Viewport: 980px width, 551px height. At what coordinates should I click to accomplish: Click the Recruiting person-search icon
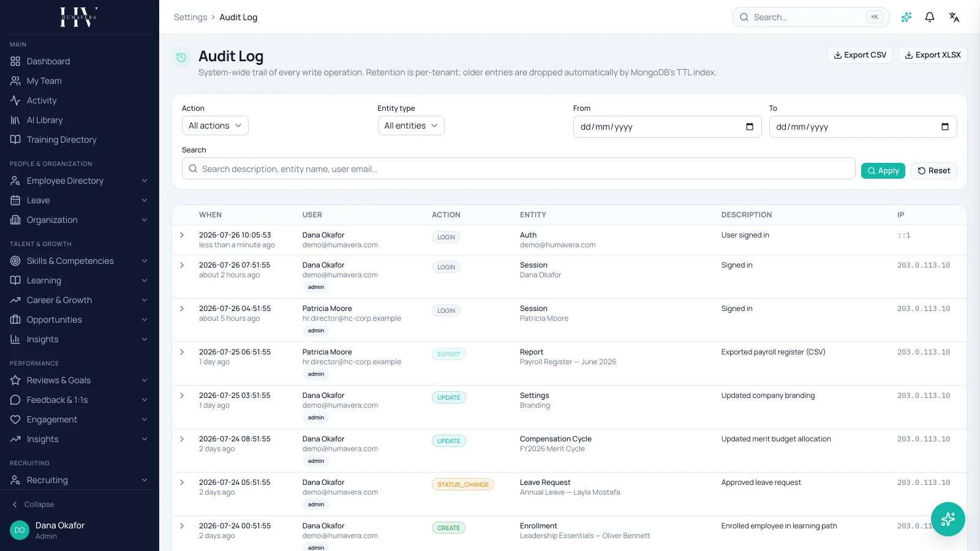point(15,480)
